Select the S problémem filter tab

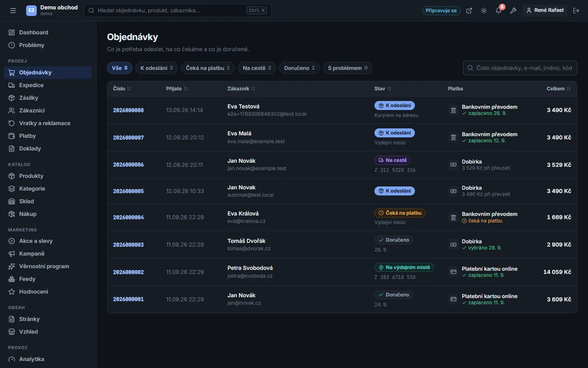347,68
